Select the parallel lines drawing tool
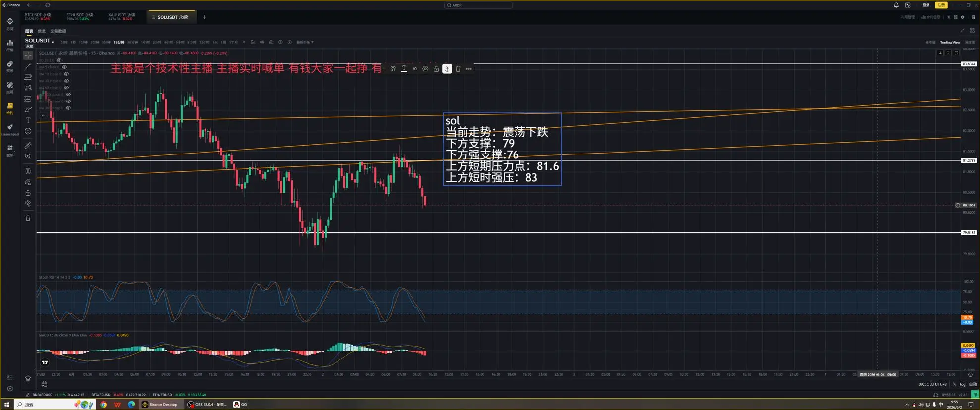980x410 pixels. coord(28,77)
